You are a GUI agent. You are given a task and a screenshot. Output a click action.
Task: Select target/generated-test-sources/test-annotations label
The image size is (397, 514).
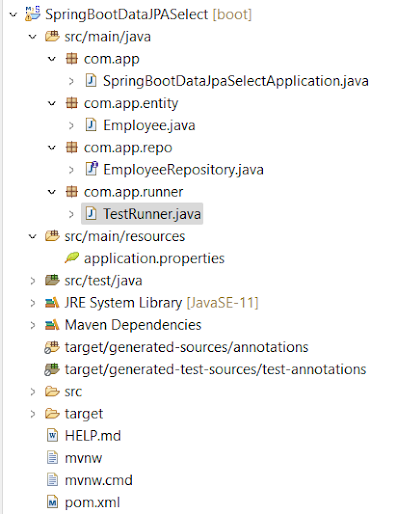coord(215,369)
